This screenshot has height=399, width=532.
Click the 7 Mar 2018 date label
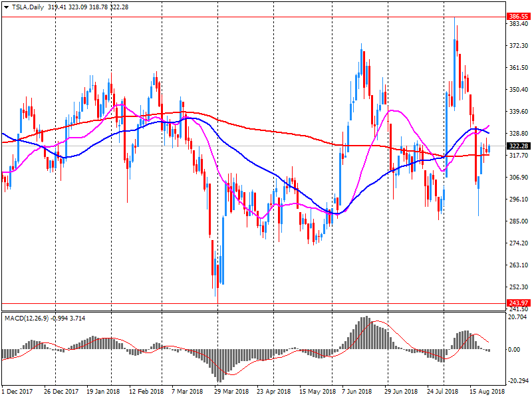click(x=188, y=392)
